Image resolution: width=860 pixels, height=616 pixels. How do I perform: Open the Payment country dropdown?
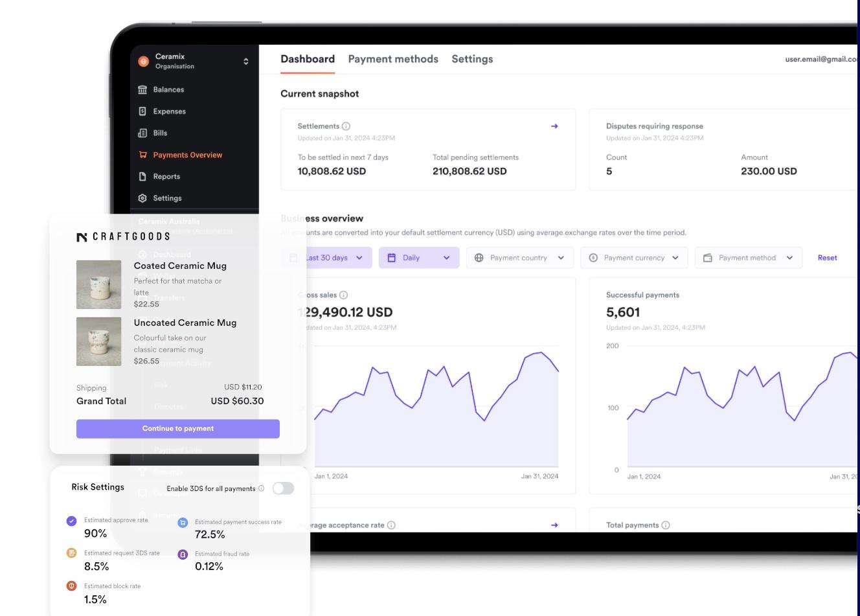click(520, 258)
